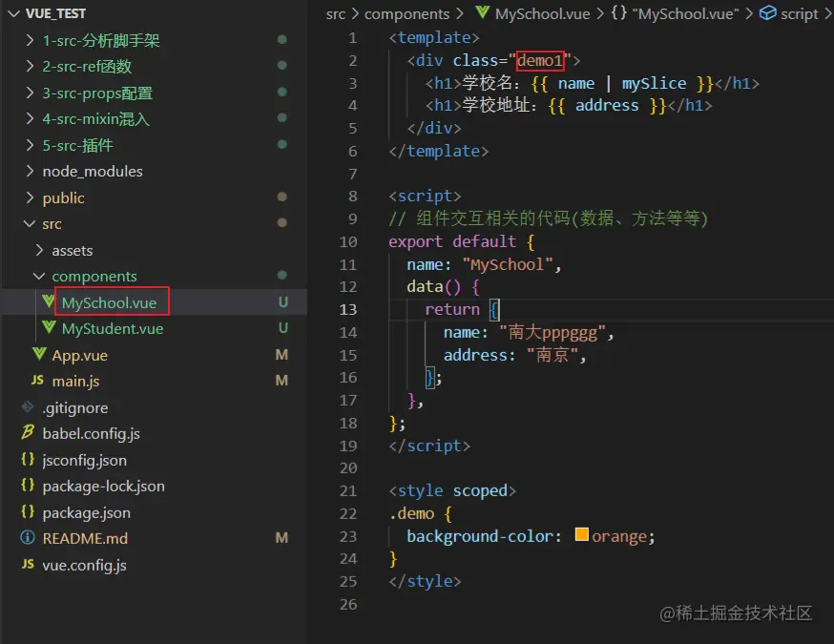Collapse the components folder chevron

(39, 276)
